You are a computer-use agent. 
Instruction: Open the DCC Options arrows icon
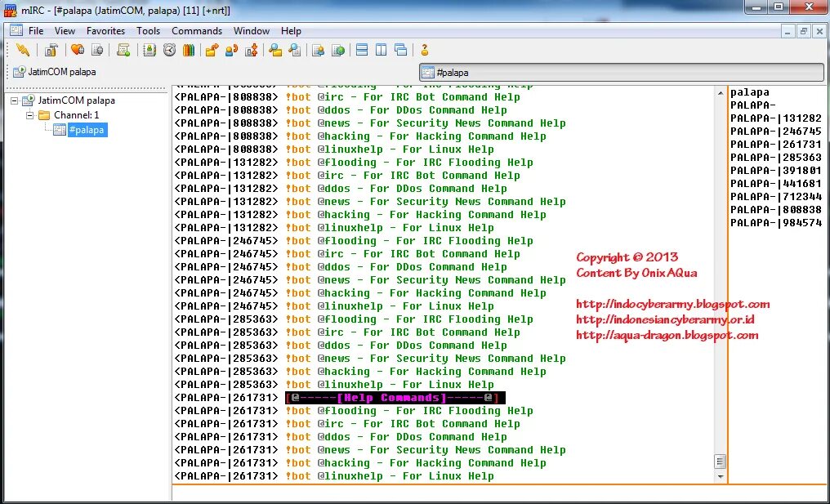[252, 50]
